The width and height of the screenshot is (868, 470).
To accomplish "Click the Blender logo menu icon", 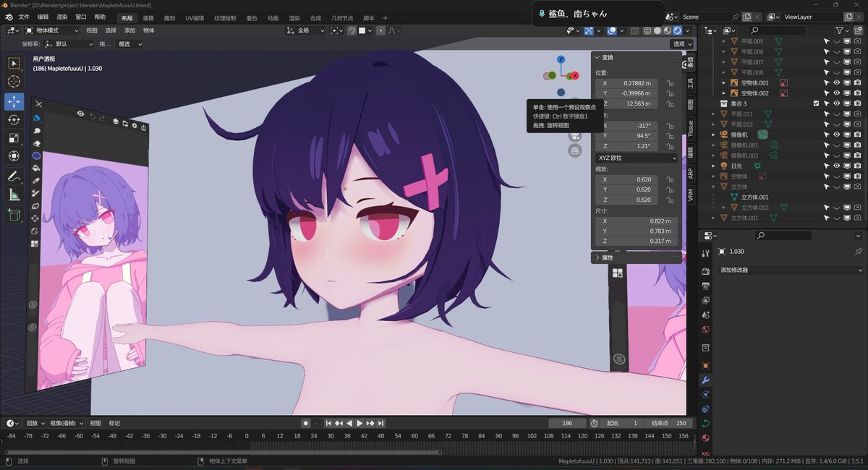I will (x=9, y=17).
